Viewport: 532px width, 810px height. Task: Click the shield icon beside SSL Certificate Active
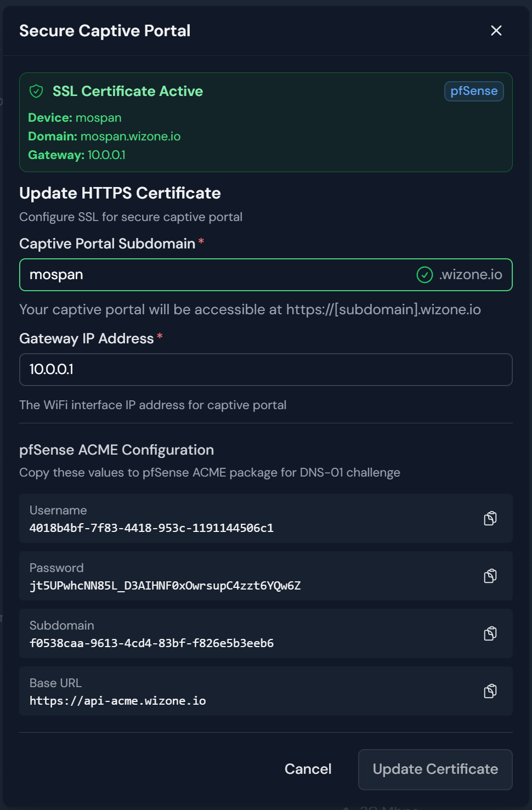pos(36,91)
